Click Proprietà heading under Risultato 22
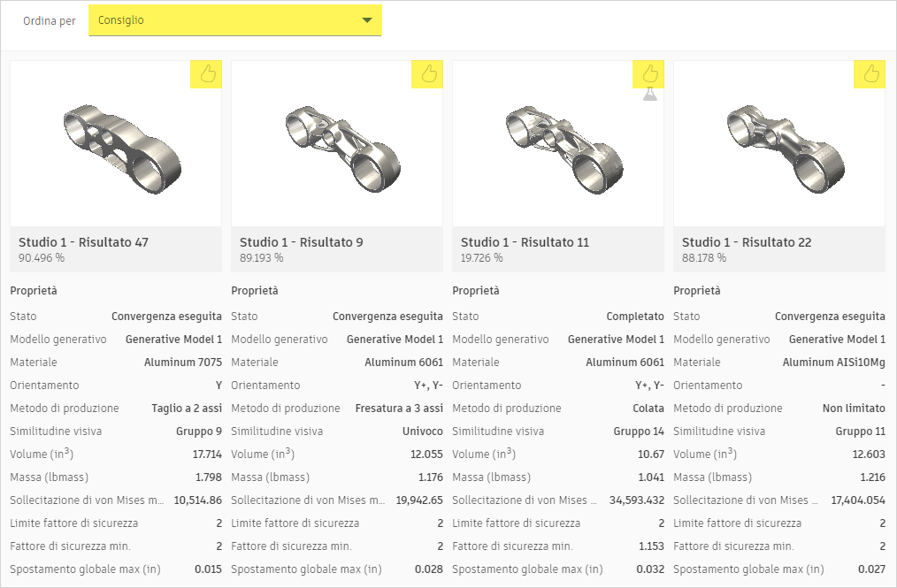897x588 pixels. click(x=697, y=291)
